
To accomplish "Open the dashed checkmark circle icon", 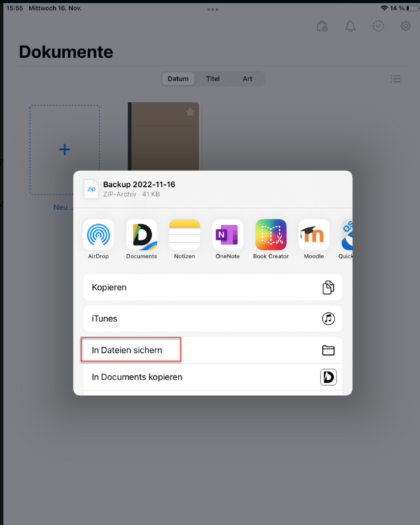I will tap(378, 26).
